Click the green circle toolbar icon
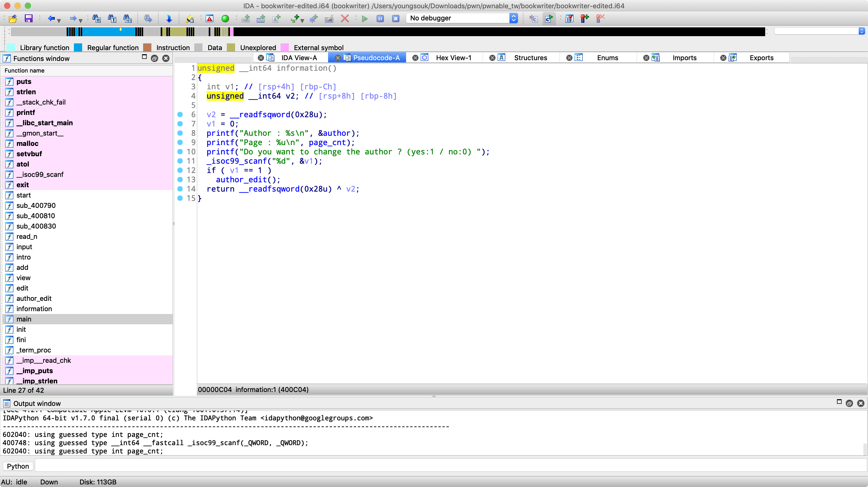The width and height of the screenshot is (868, 487). [225, 19]
